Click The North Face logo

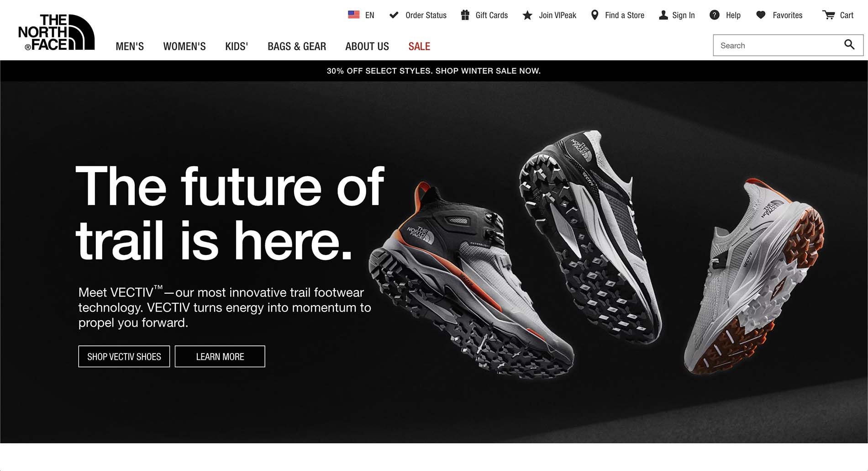56,32
